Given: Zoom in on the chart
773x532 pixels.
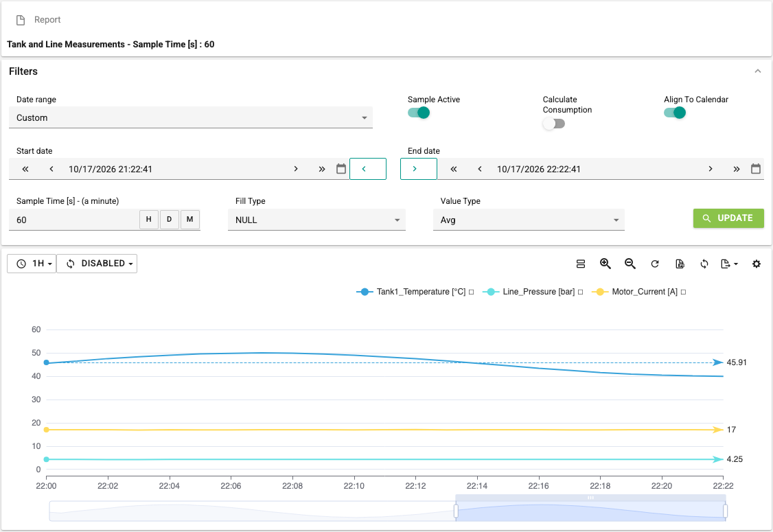Looking at the screenshot, I should coord(605,264).
